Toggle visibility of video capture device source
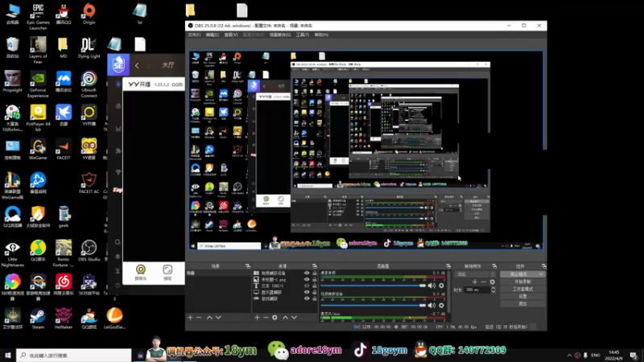 click(x=307, y=273)
